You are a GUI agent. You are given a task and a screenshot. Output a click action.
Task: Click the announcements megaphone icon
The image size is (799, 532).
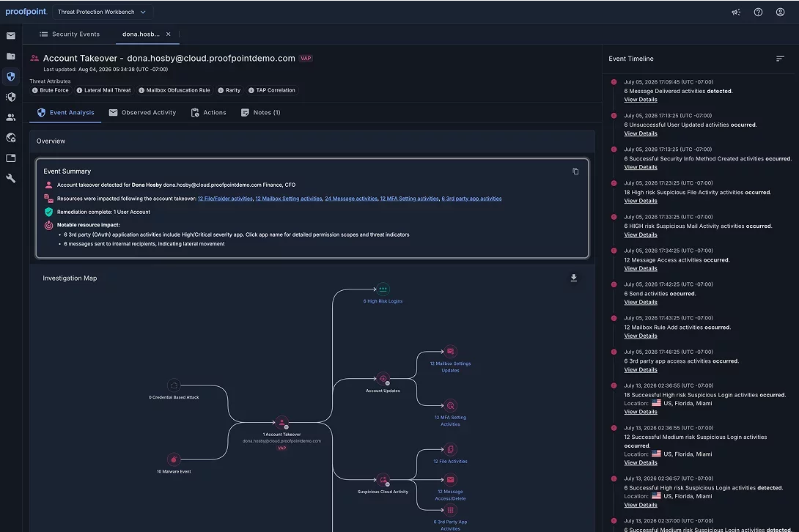pos(736,12)
